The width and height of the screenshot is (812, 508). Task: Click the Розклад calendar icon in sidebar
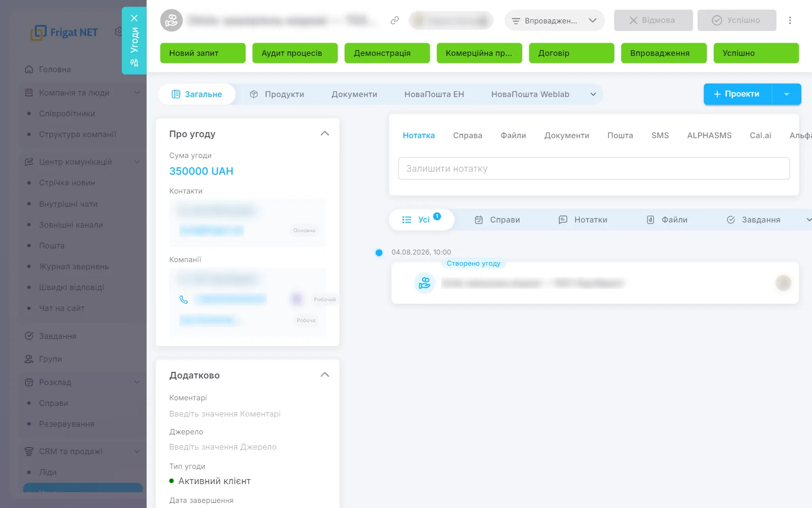click(29, 382)
